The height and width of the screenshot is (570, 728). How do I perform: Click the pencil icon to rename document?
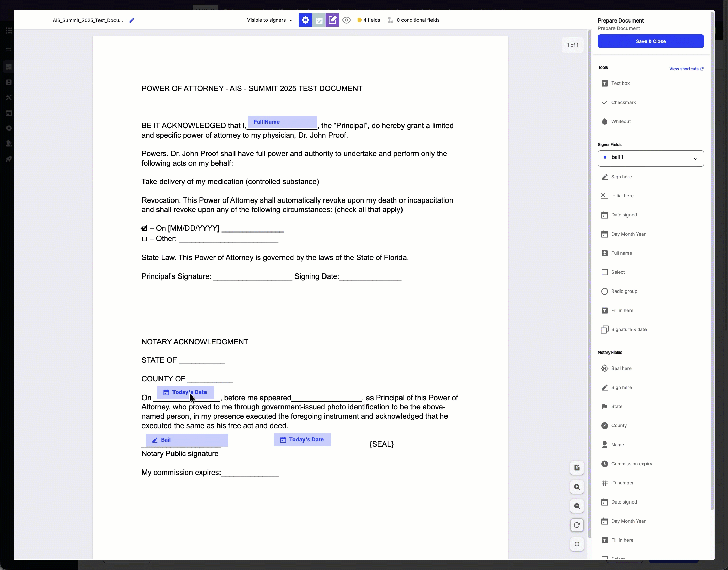pos(132,20)
